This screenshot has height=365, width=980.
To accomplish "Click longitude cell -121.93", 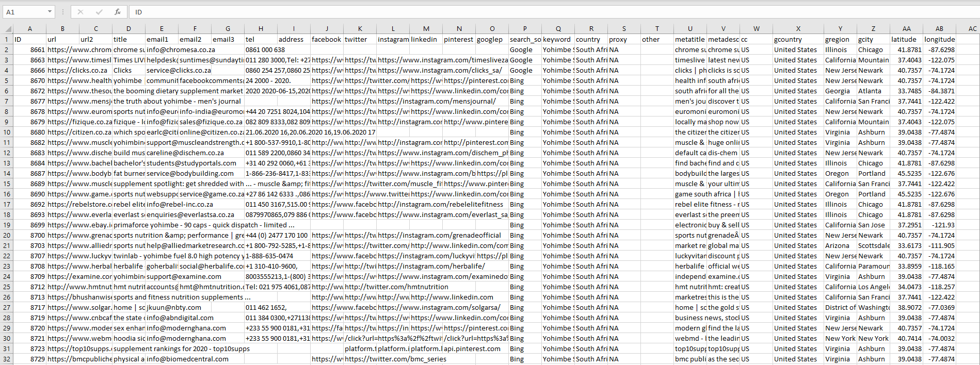I will [x=940, y=225].
